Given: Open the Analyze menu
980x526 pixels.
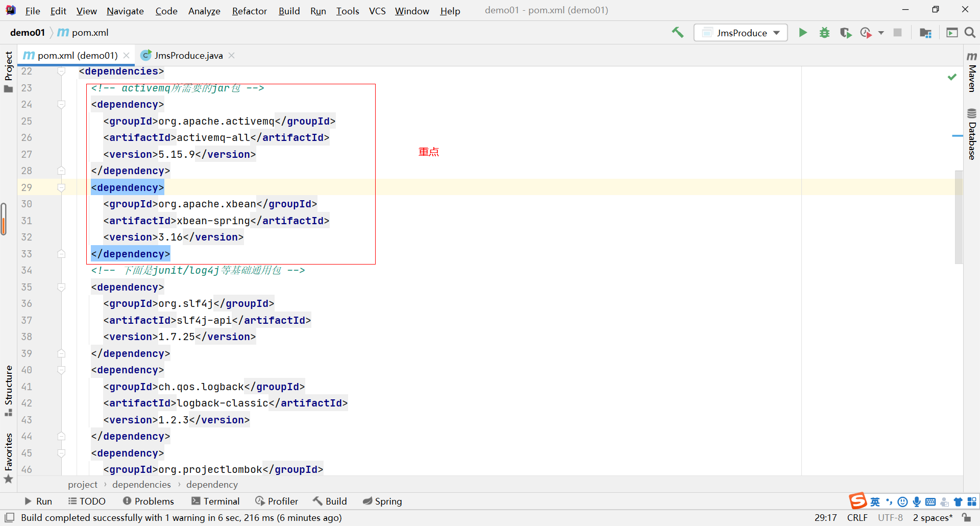Looking at the screenshot, I should click(204, 11).
